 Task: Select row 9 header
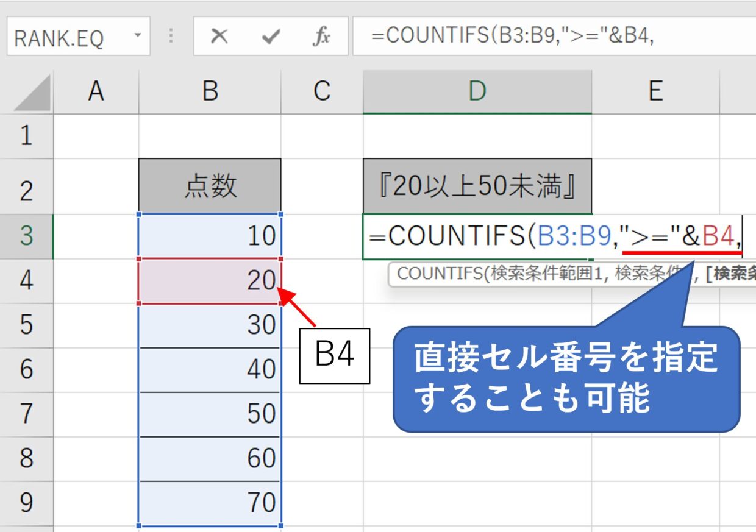click(26, 503)
